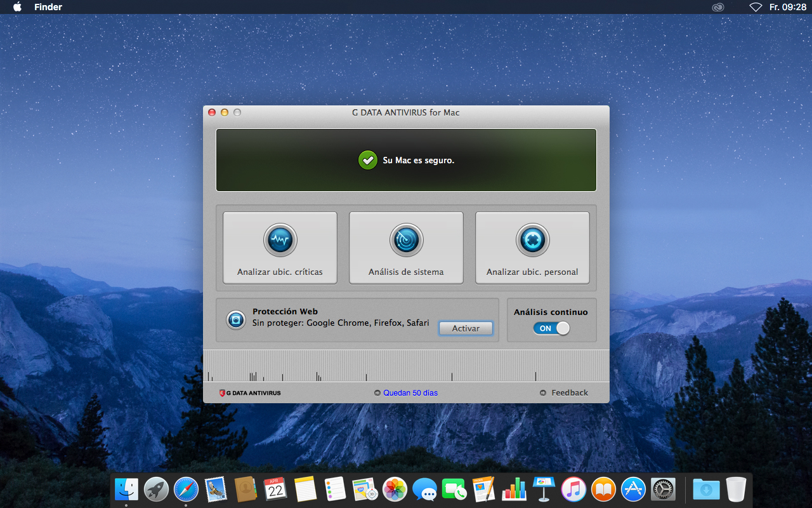
Task: Open the Creative Cloud menu bar icon
Action: [x=718, y=7]
